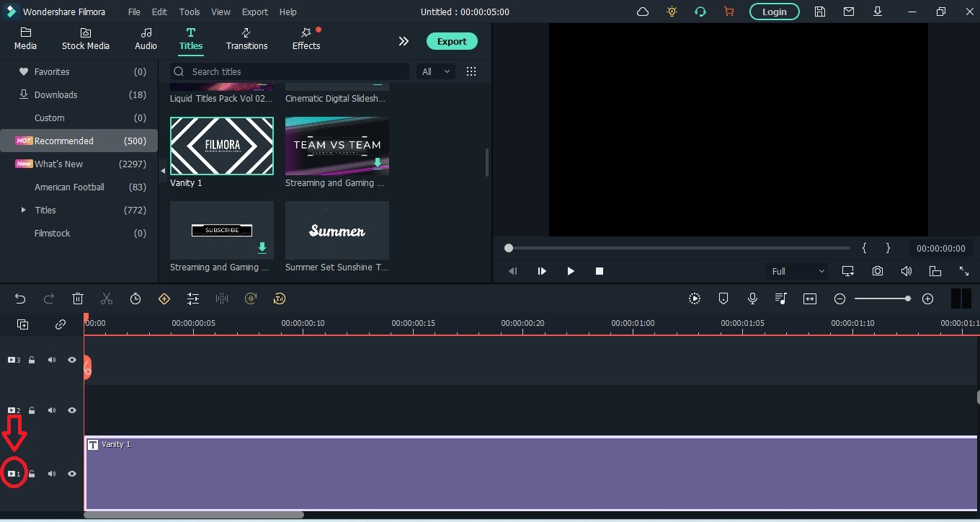Collapse the category sidebar arrow

point(162,171)
